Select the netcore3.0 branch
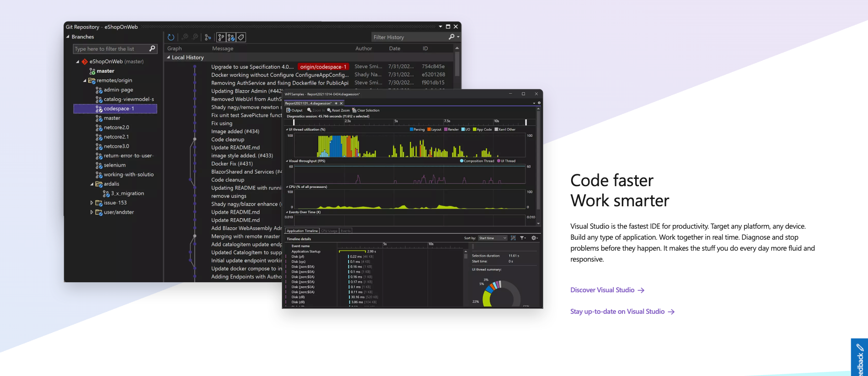Screen dimensions: 868x376 pos(116,146)
